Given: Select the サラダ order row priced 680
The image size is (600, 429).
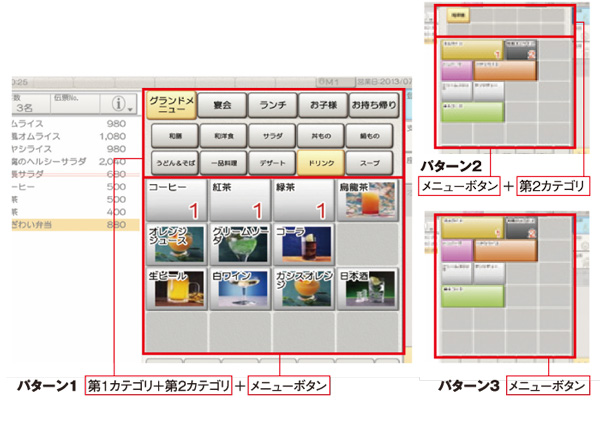Looking at the screenshot, I should click(75, 174).
